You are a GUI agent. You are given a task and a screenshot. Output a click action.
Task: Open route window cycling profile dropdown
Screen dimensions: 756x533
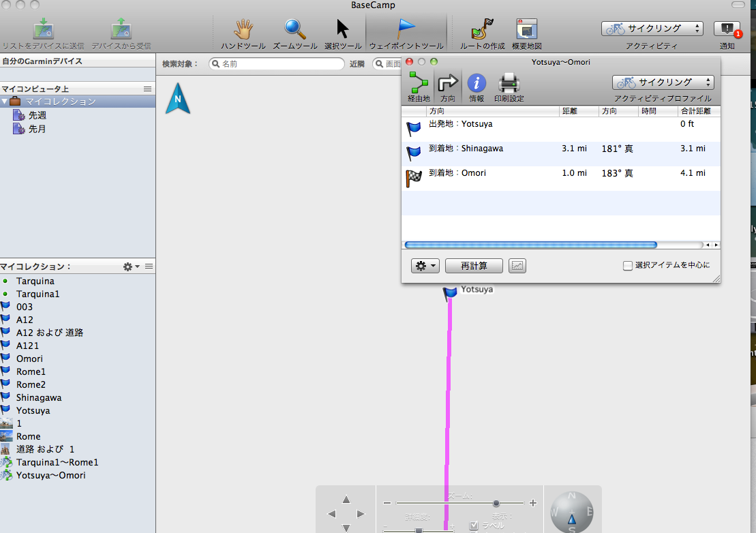point(663,82)
